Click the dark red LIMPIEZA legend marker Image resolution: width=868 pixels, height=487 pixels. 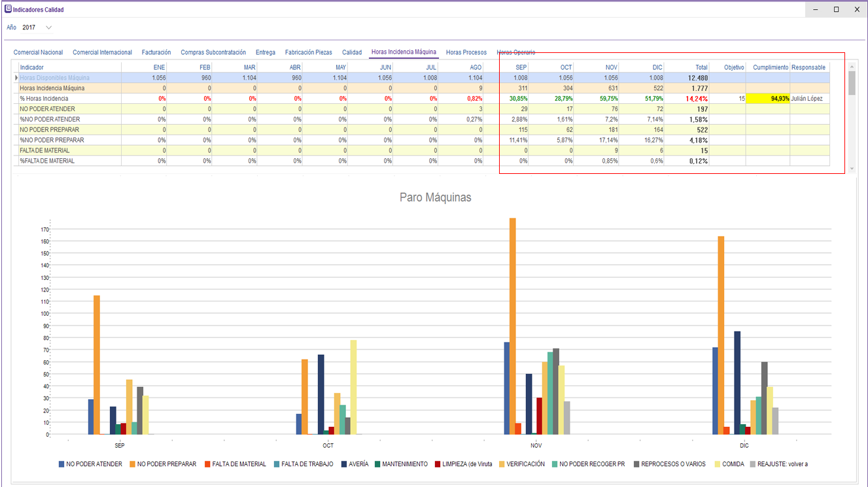click(437, 464)
